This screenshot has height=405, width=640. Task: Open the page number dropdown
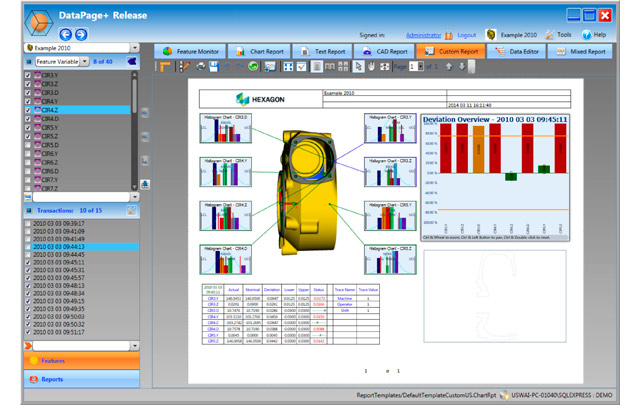pyautogui.click(x=420, y=67)
